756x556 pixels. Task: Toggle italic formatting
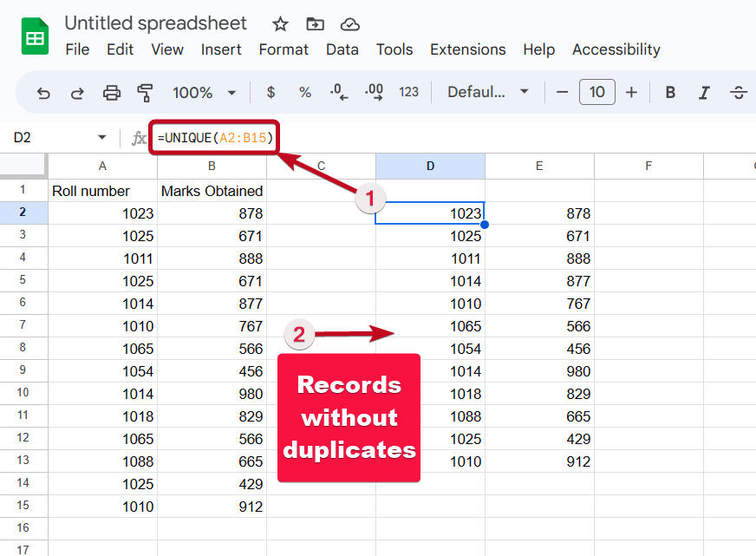coord(704,93)
